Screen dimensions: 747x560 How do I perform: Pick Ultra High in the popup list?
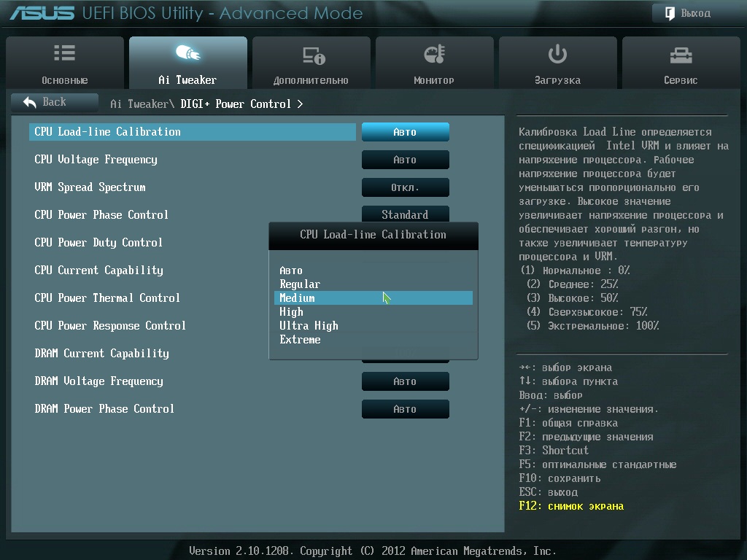pos(373,326)
